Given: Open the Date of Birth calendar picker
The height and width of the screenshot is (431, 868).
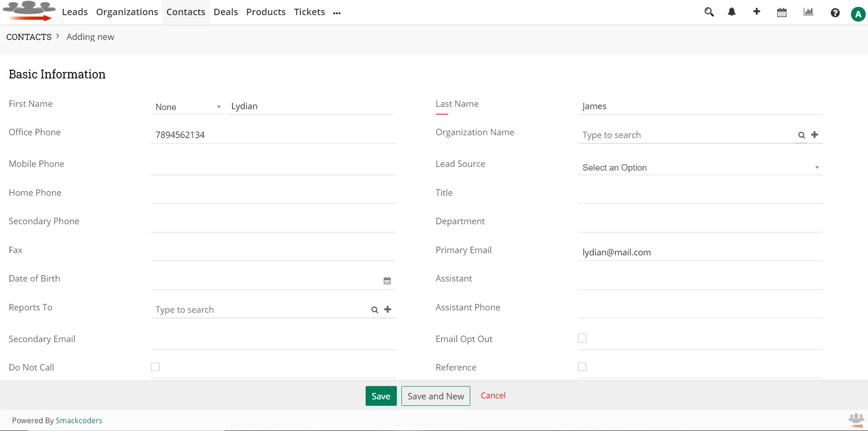Looking at the screenshot, I should (x=387, y=280).
